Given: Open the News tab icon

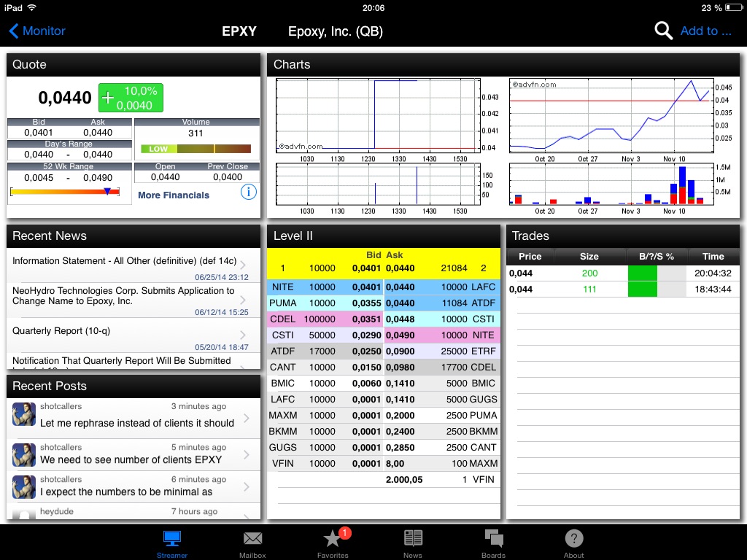Looking at the screenshot, I should pos(413,539).
